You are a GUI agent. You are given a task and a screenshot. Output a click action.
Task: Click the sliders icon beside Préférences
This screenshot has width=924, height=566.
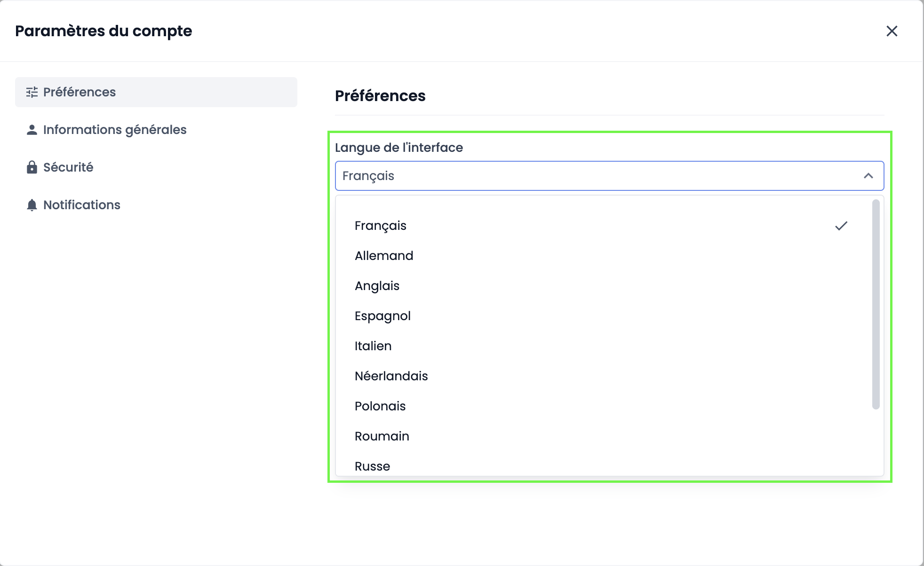pos(32,92)
